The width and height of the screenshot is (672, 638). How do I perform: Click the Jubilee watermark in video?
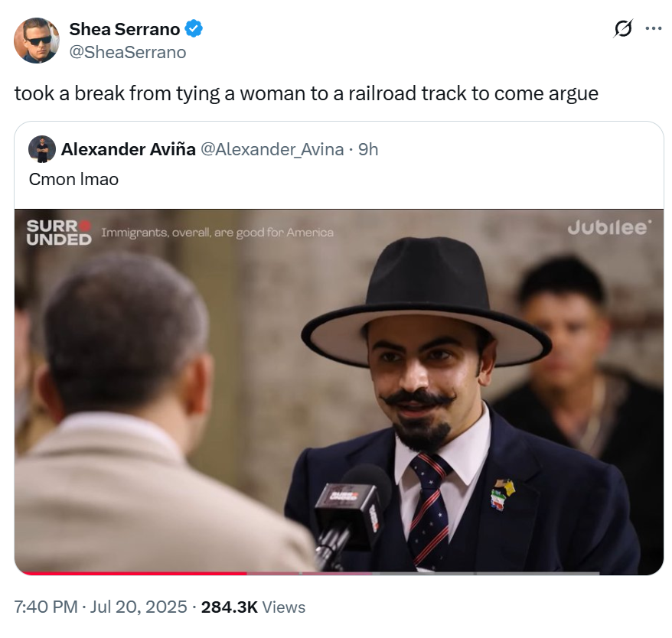coord(609,227)
